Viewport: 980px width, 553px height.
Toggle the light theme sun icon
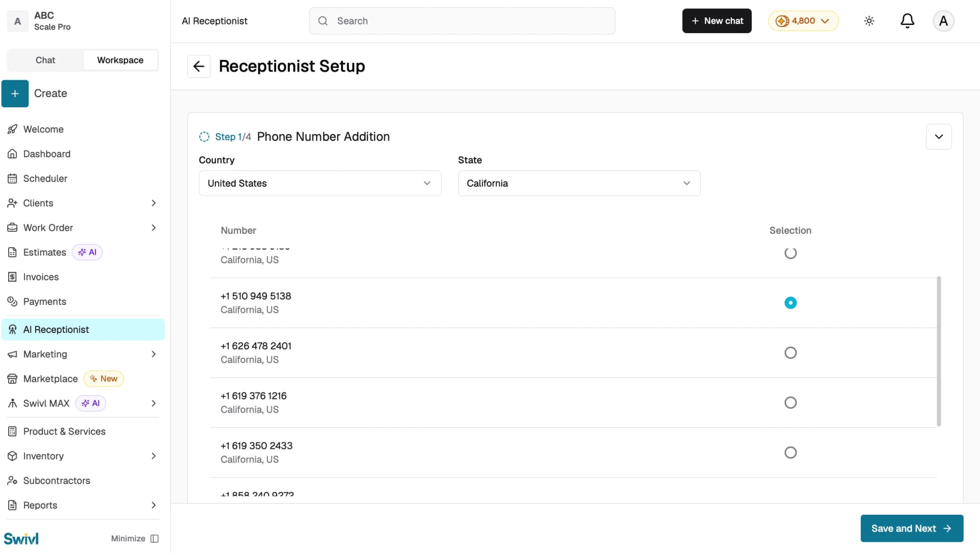pyautogui.click(x=869, y=21)
